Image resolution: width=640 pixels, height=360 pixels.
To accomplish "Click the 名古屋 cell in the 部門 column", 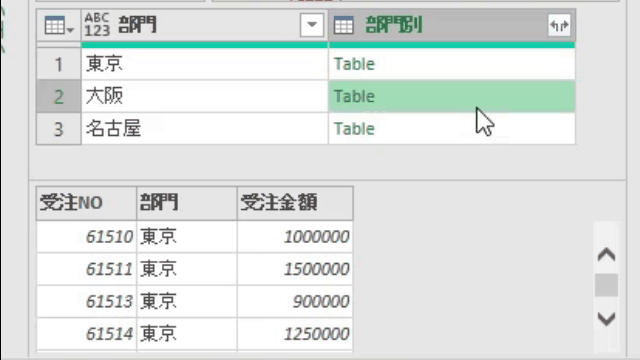I will (x=204, y=129).
